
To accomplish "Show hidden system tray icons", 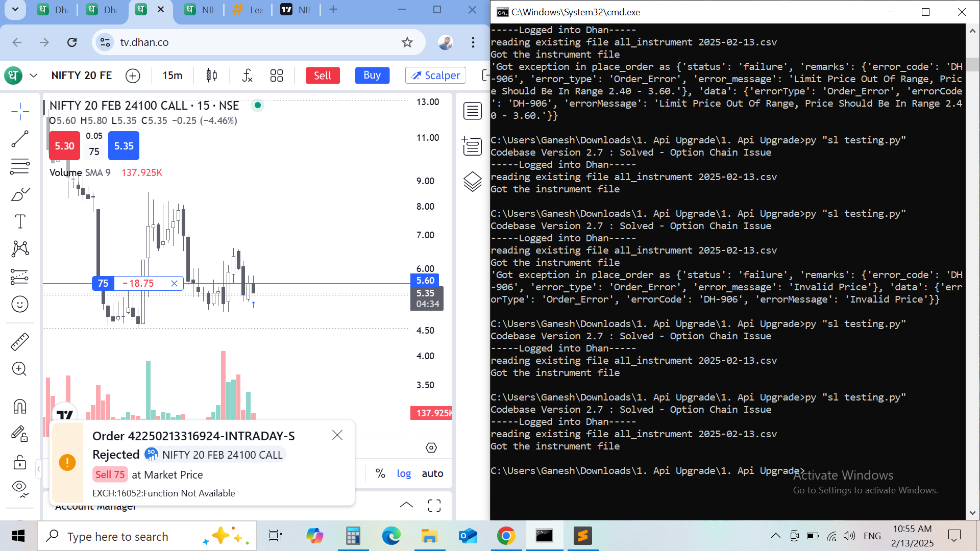I will pos(775,536).
